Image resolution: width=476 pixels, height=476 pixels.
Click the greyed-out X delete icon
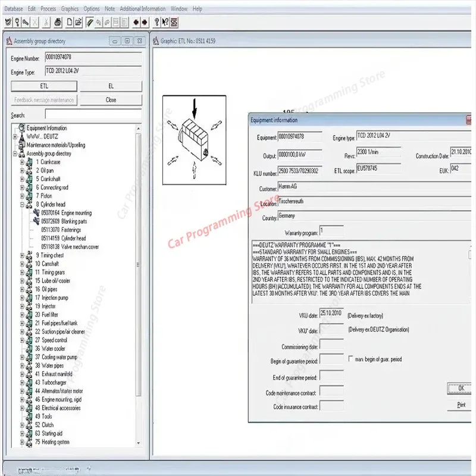(x=35, y=22)
